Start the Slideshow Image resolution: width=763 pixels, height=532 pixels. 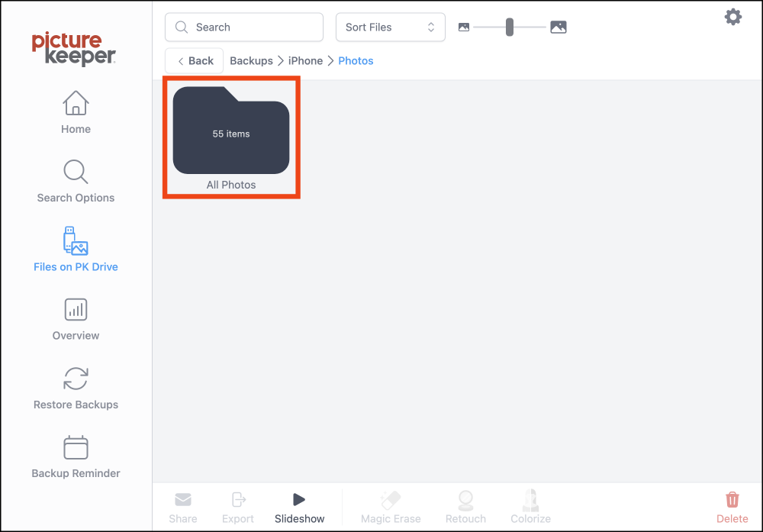point(299,508)
